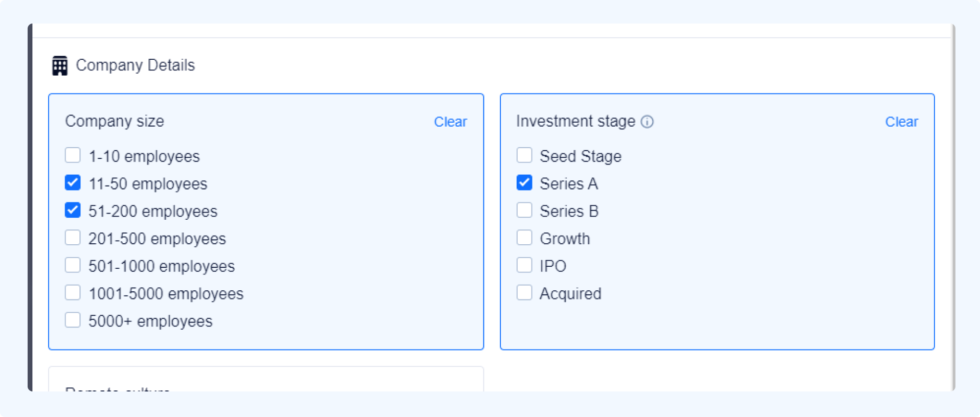Click the Company size panel heading
Screen dimensions: 980x417
[x=115, y=122]
